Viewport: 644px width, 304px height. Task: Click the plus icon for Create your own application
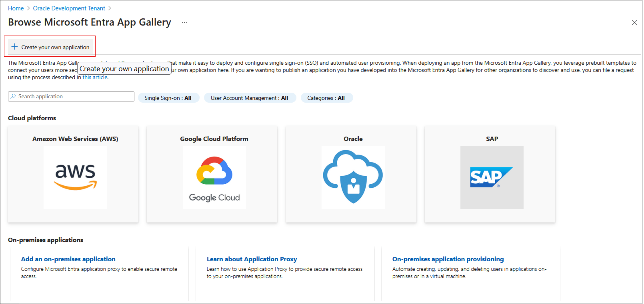point(14,47)
